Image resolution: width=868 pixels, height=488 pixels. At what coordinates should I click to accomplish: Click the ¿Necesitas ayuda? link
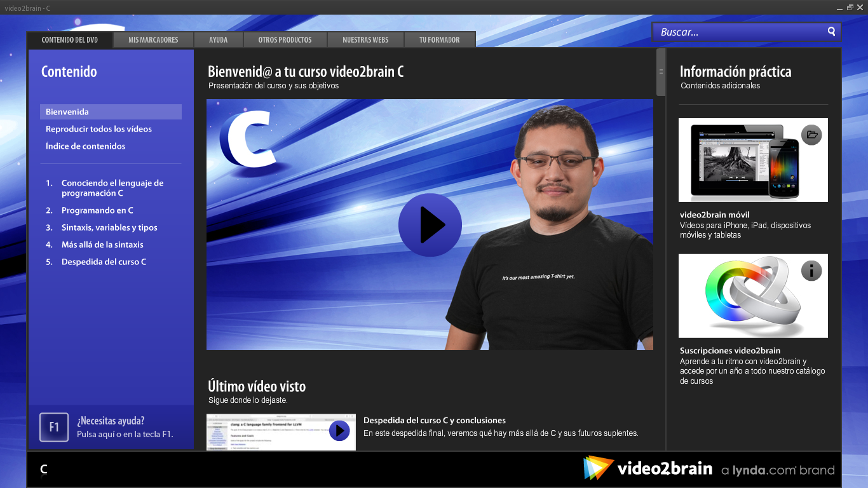coord(111,421)
